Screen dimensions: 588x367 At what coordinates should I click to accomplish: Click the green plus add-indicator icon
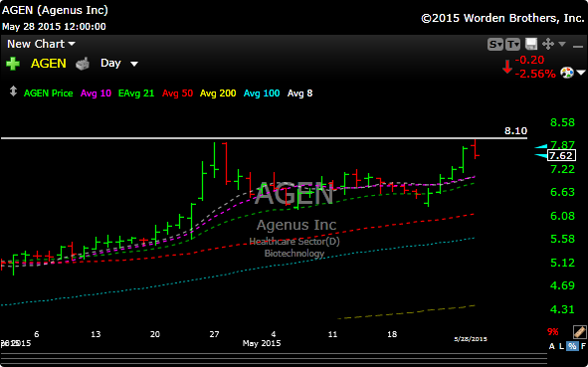click(x=13, y=64)
